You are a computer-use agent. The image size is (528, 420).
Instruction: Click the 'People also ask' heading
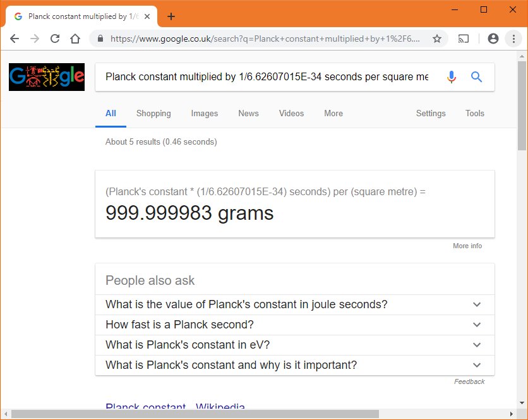pos(150,280)
